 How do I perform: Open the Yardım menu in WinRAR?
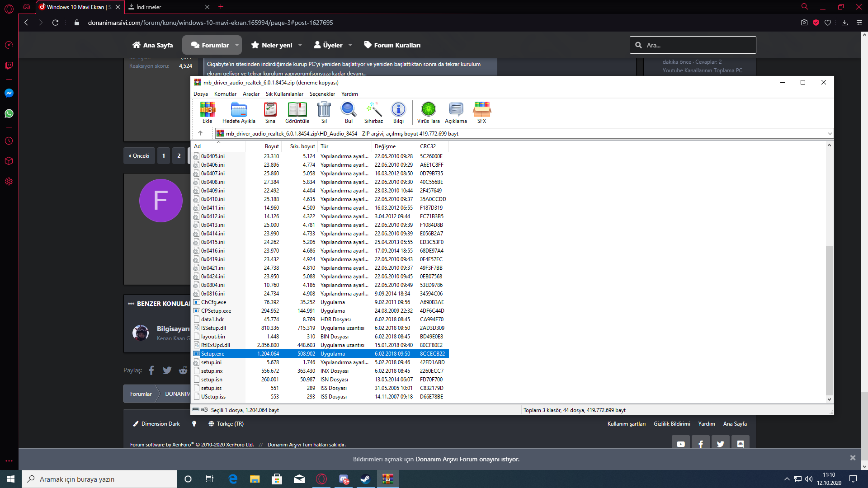click(349, 94)
